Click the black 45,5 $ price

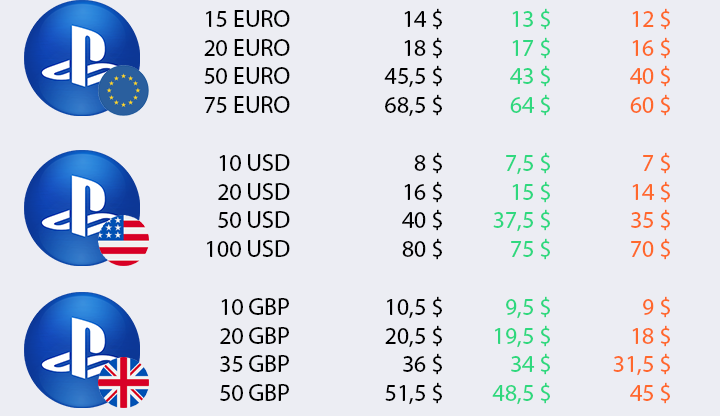[x=413, y=77]
